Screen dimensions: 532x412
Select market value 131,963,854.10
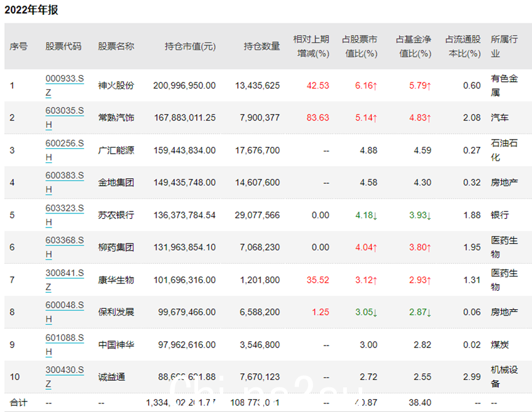(x=185, y=247)
